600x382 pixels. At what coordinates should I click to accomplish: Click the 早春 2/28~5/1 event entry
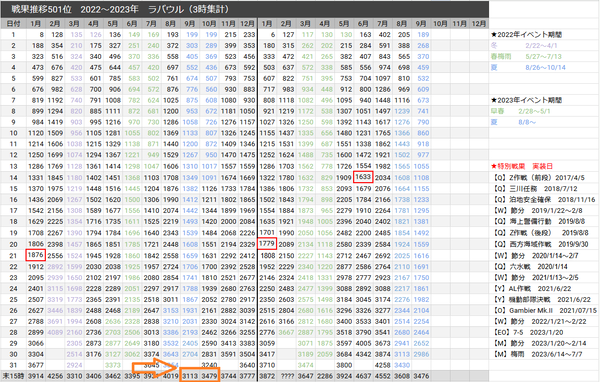coord(520,111)
